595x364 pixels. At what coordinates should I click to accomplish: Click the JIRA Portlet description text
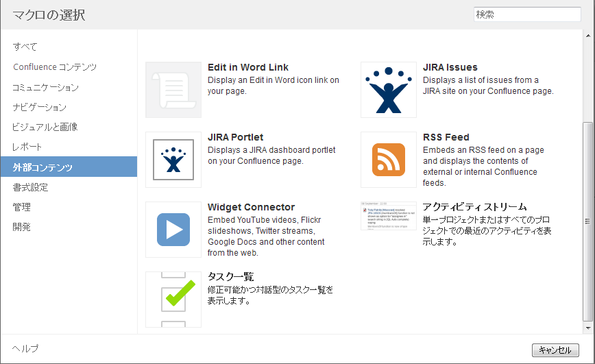pos(271,155)
